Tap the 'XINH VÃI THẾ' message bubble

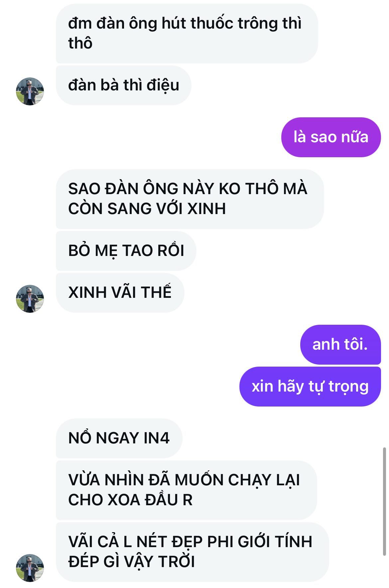(120, 293)
